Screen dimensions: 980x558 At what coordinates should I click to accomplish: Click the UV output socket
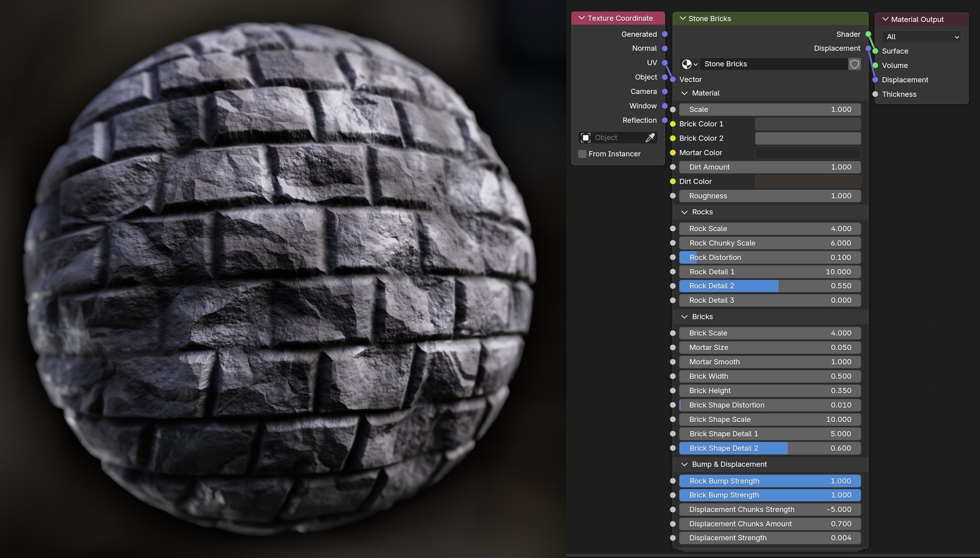665,63
